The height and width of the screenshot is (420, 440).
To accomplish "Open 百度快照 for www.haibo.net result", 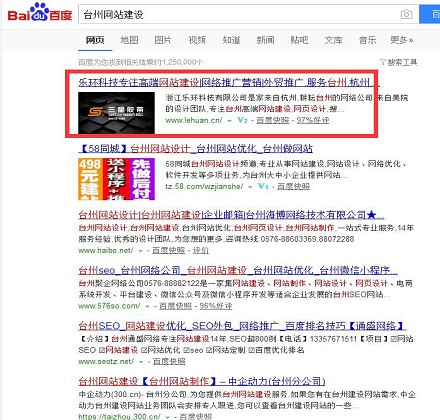I will (168, 250).
